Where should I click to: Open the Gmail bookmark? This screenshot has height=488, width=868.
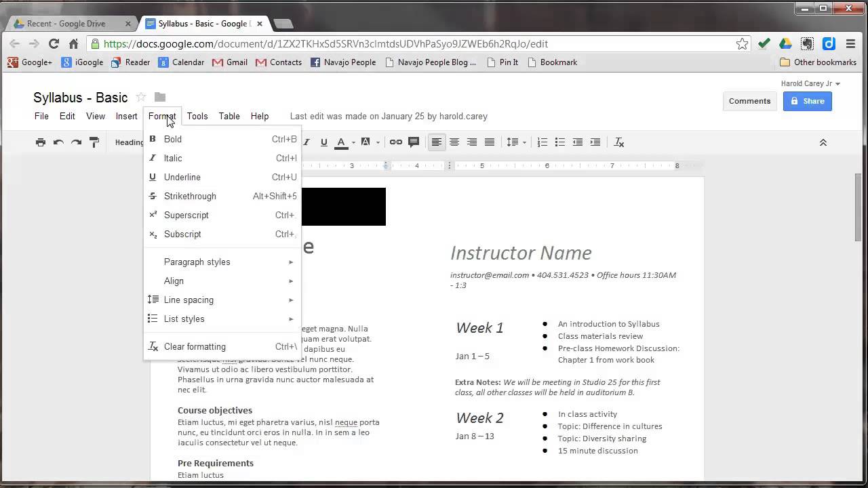(230, 62)
